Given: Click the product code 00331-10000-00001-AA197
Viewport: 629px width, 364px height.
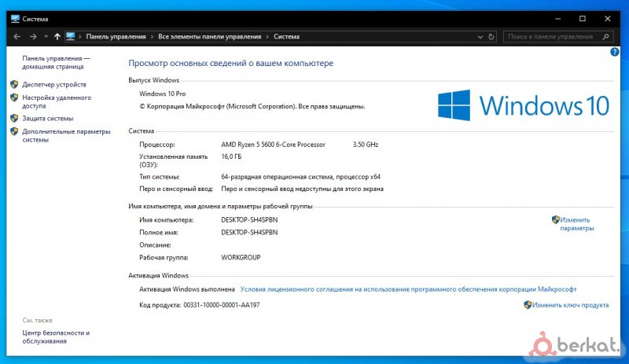Looking at the screenshot, I should 222,305.
